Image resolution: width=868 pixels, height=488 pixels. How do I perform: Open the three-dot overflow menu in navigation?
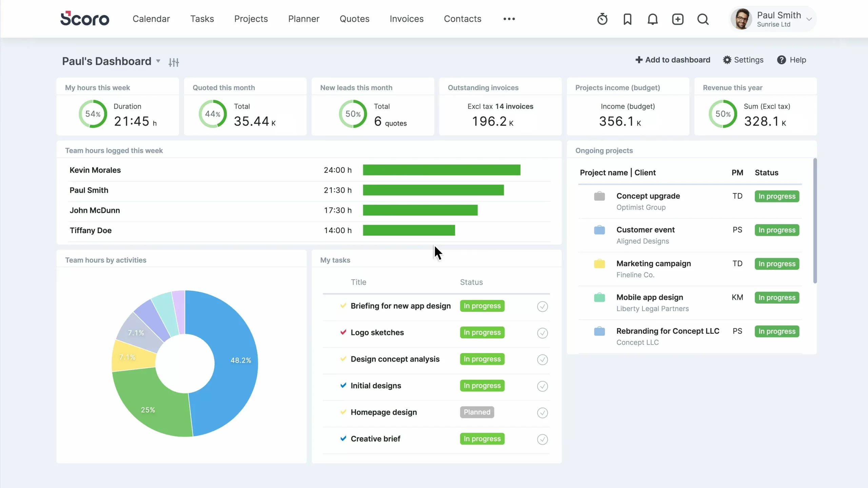509,19
